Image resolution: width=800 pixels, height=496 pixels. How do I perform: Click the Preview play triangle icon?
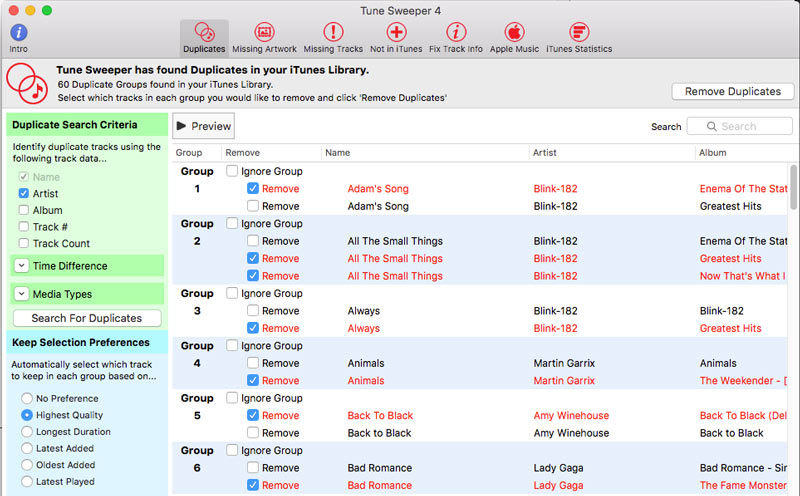pos(181,126)
